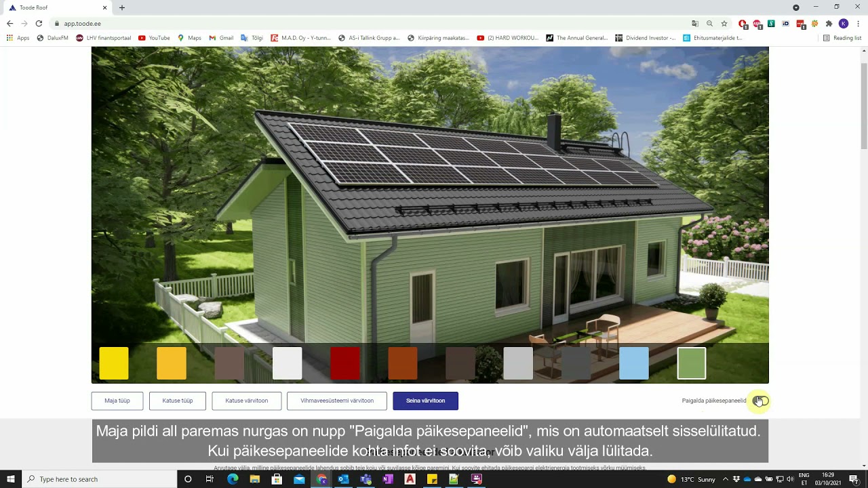This screenshot has height=488, width=868.
Task: Switch to the Toode Roof browser tab
Action: coord(58,7)
